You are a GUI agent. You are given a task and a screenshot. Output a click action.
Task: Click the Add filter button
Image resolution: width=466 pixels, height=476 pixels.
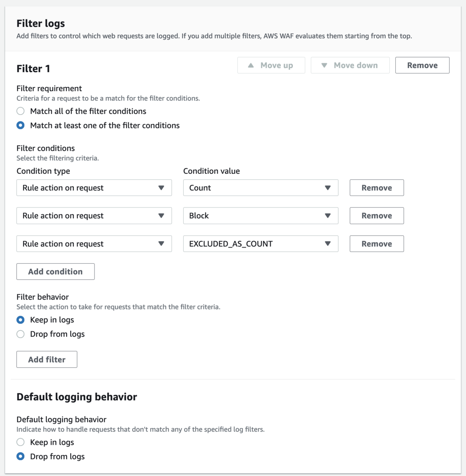coord(47,359)
